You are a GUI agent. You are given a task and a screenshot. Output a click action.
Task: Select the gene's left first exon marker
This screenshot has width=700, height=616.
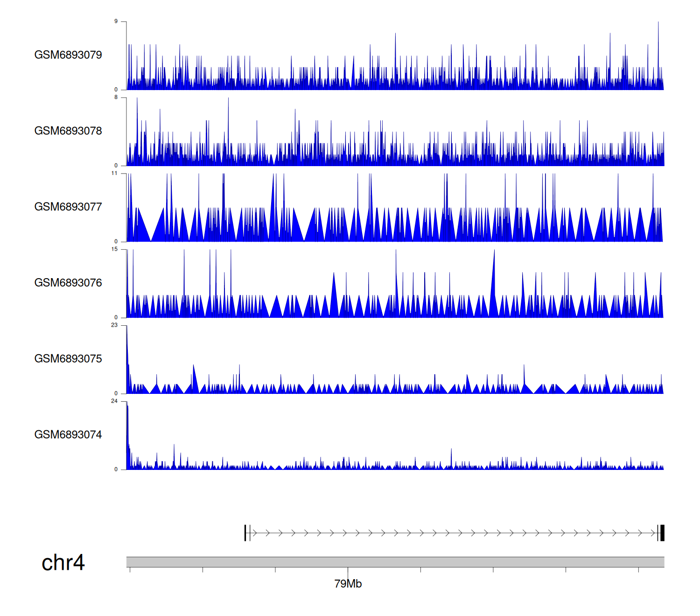pos(245,533)
